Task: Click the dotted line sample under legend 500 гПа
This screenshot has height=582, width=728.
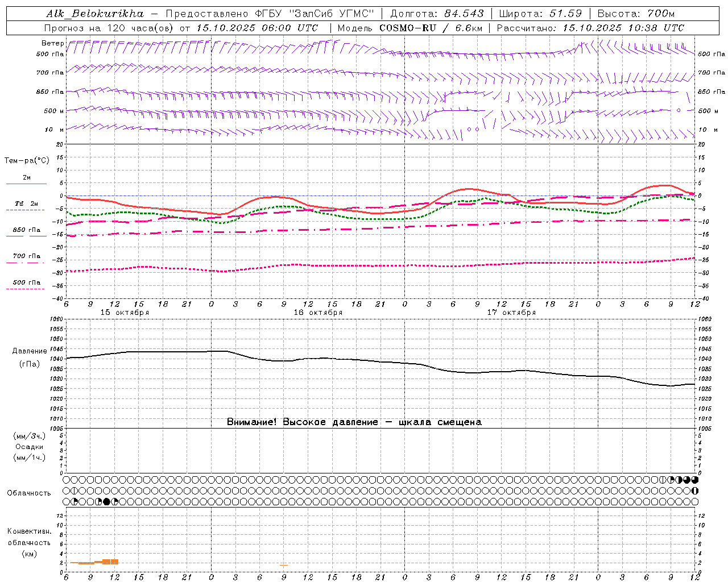Action: [26, 289]
